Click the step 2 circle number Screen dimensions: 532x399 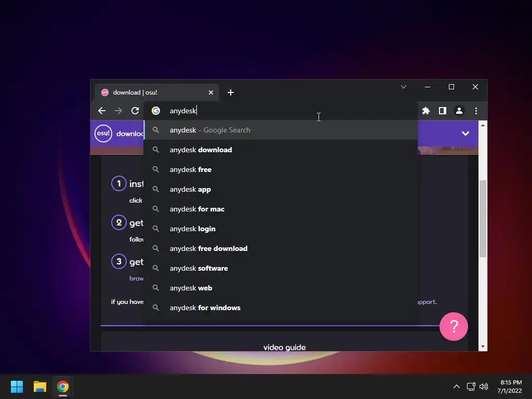coord(119,222)
